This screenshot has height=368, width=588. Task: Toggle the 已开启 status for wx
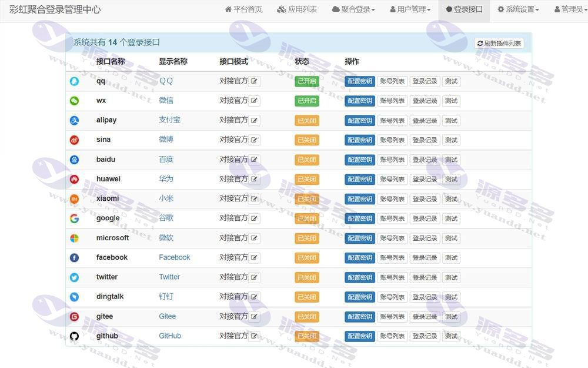point(307,101)
